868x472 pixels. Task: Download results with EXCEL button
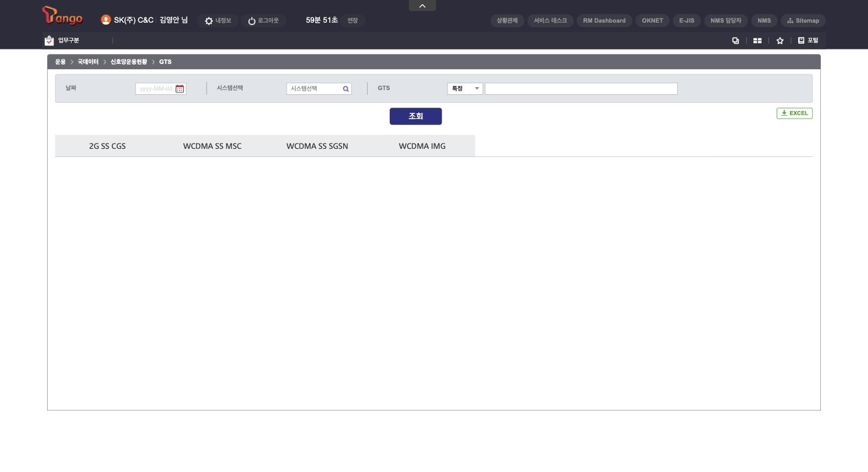click(794, 113)
